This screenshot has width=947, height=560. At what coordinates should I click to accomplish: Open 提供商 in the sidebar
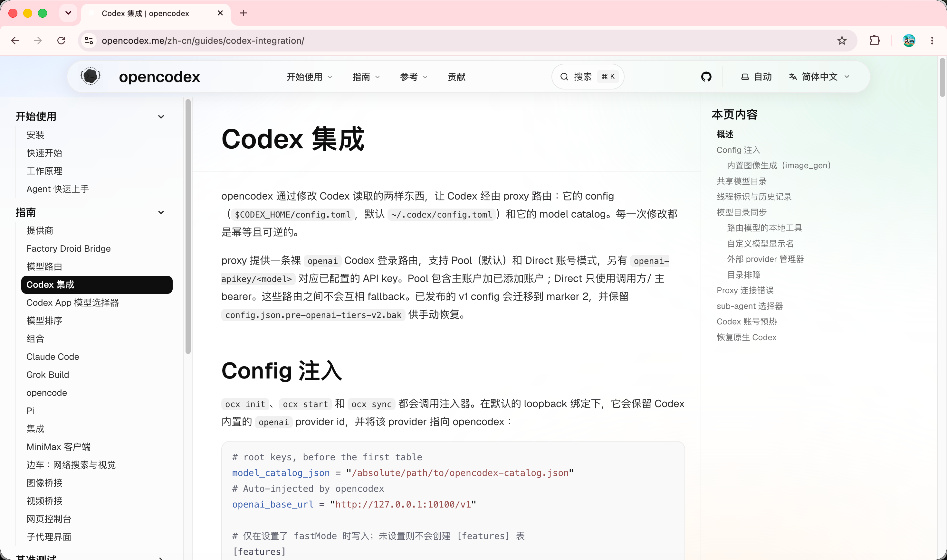40,230
